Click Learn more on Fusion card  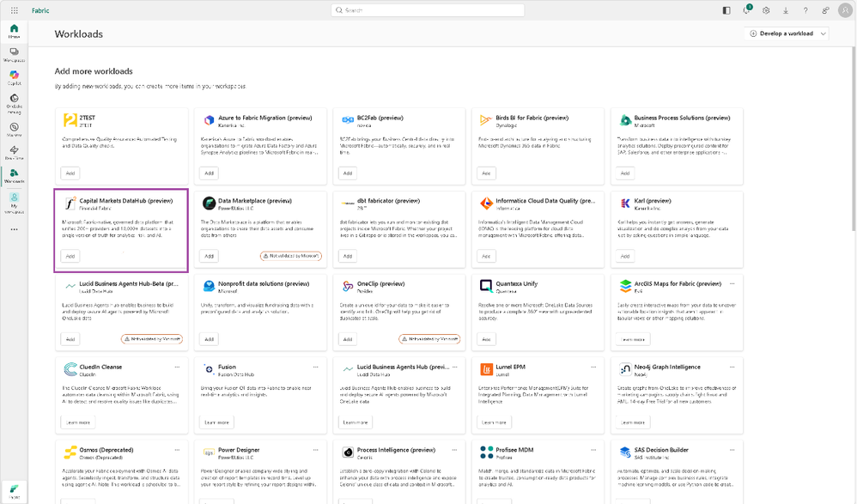click(x=216, y=422)
